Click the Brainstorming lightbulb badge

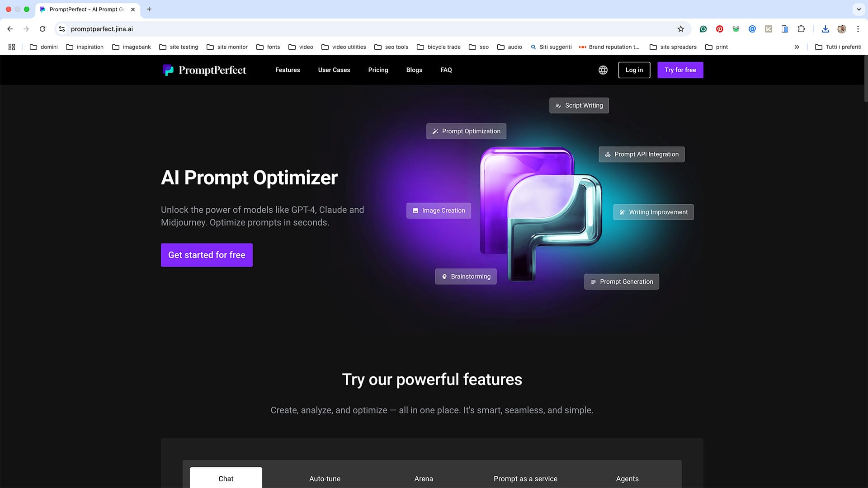[444, 277]
